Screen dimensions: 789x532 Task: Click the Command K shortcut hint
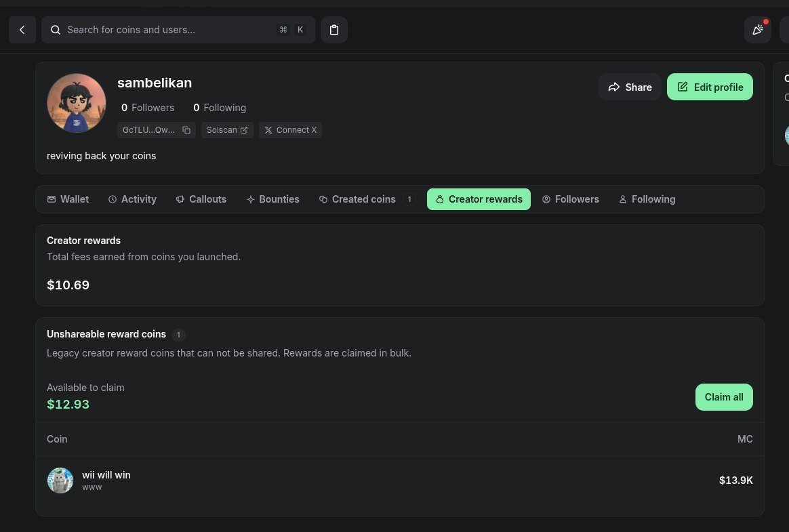292,30
